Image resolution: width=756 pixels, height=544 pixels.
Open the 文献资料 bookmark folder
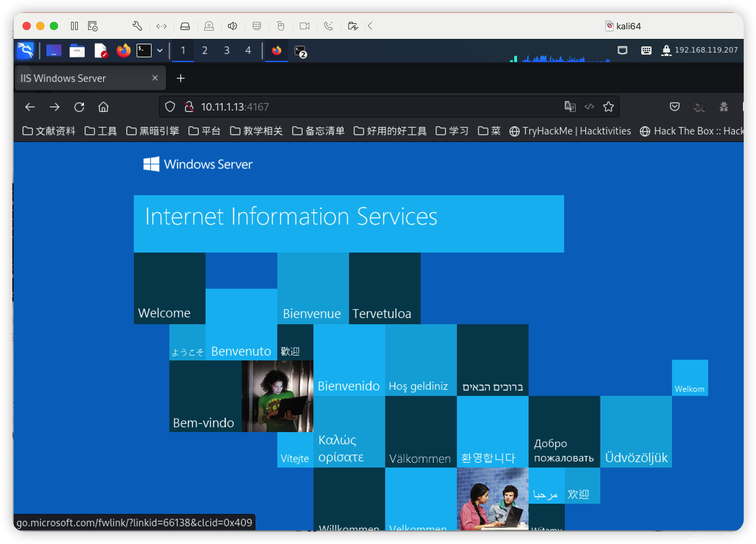49,131
